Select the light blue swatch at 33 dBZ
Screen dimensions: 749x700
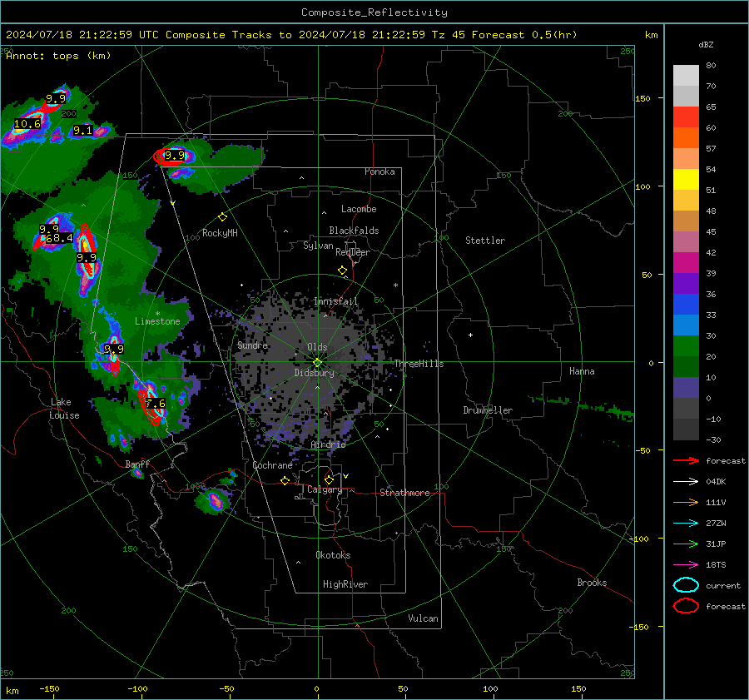coord(686,325)
